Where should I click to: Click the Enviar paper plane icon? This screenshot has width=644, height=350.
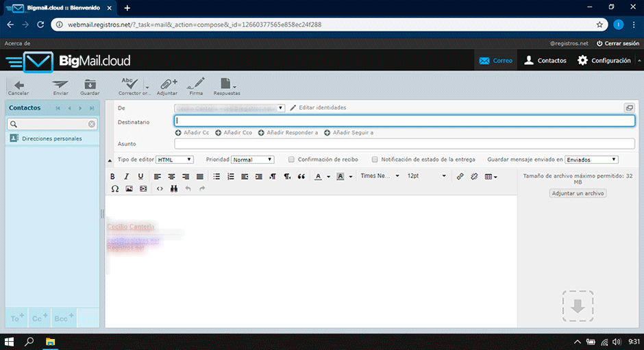pos(60,84)
